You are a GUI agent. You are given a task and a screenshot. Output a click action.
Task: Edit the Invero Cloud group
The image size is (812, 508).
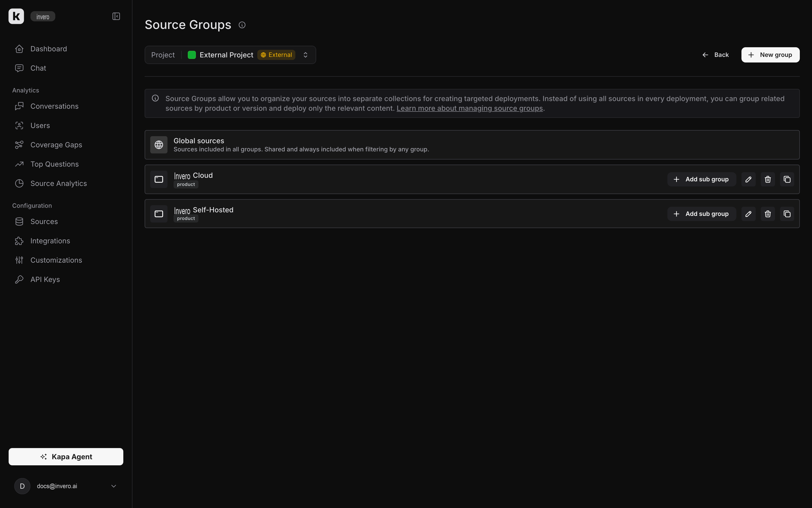click(x=748, y=179)
